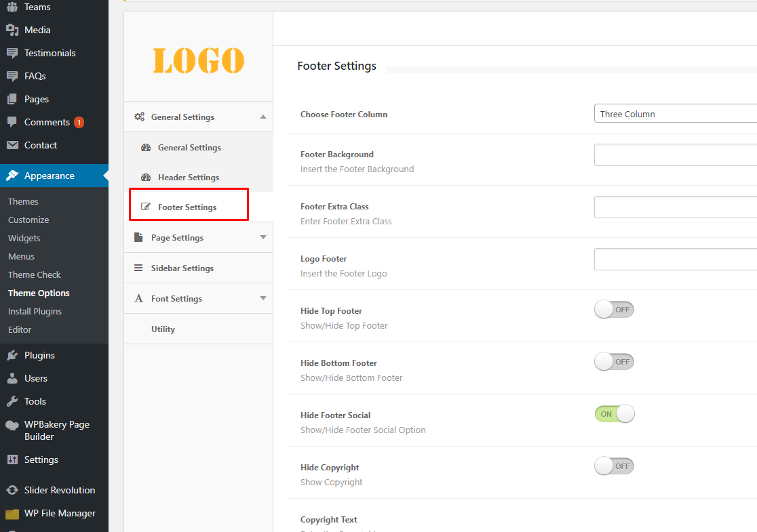Click the Tools wrench icon
Screen dimensions: 757x532
[12, 401]
